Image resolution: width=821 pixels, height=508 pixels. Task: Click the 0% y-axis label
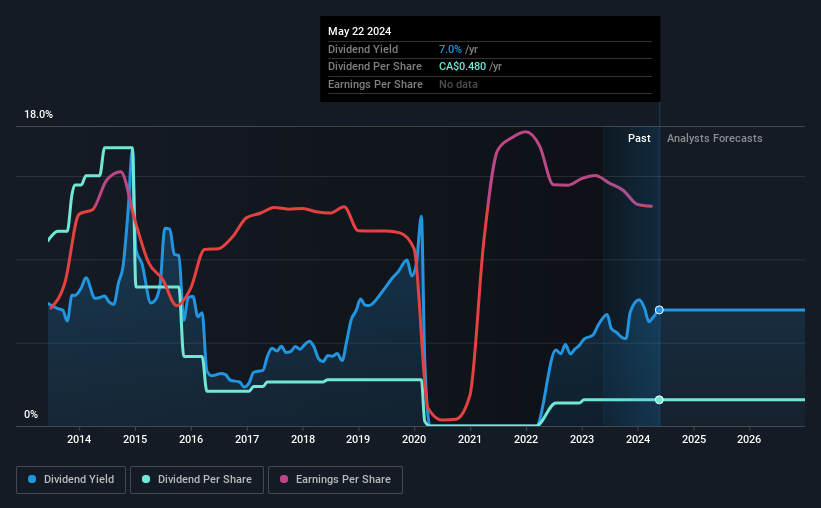tap(31, 414)
